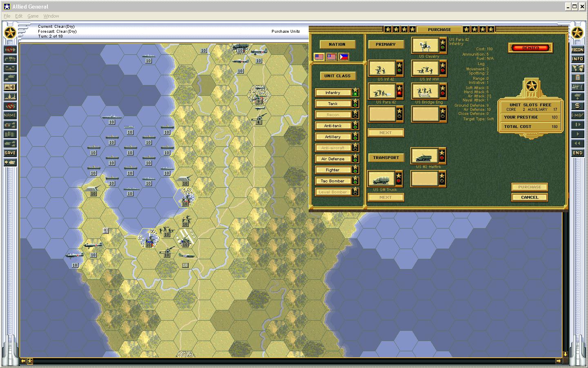Screen dimensions: 588x368
Task: Pick the Tac Bomber unit class
Action: coord(333,181)
